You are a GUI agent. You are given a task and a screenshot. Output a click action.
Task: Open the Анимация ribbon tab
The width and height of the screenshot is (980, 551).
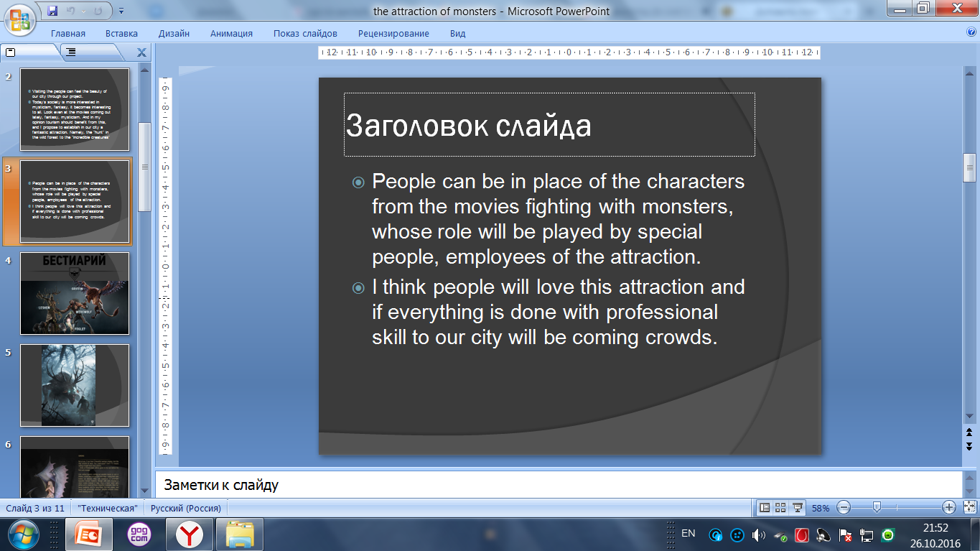tap(231, 33)
